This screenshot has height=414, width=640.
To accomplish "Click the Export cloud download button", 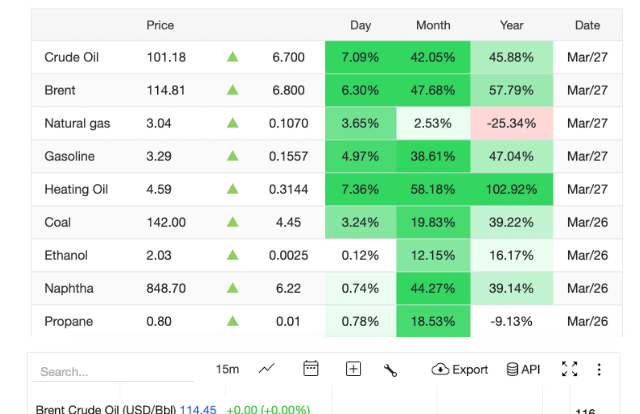I will pos(460,369).
